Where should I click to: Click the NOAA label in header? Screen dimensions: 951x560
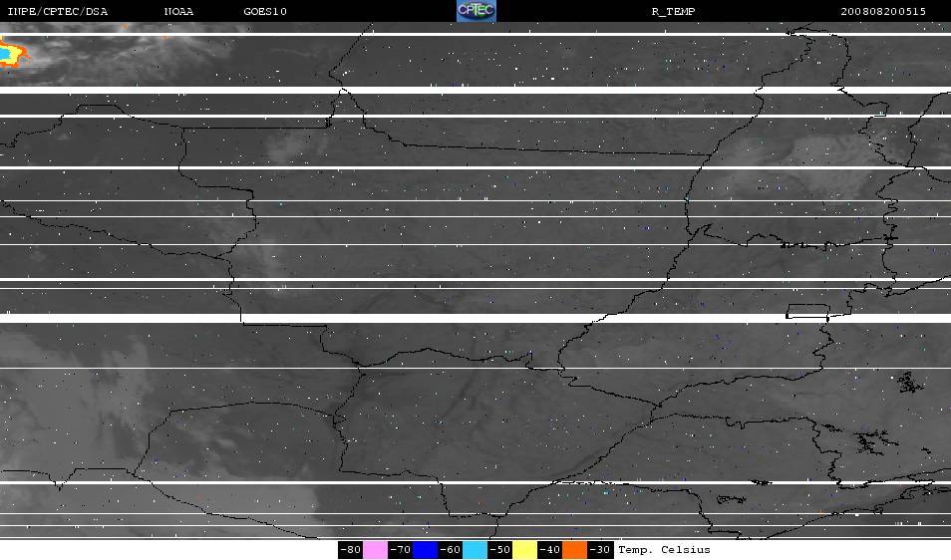point(179,12)
